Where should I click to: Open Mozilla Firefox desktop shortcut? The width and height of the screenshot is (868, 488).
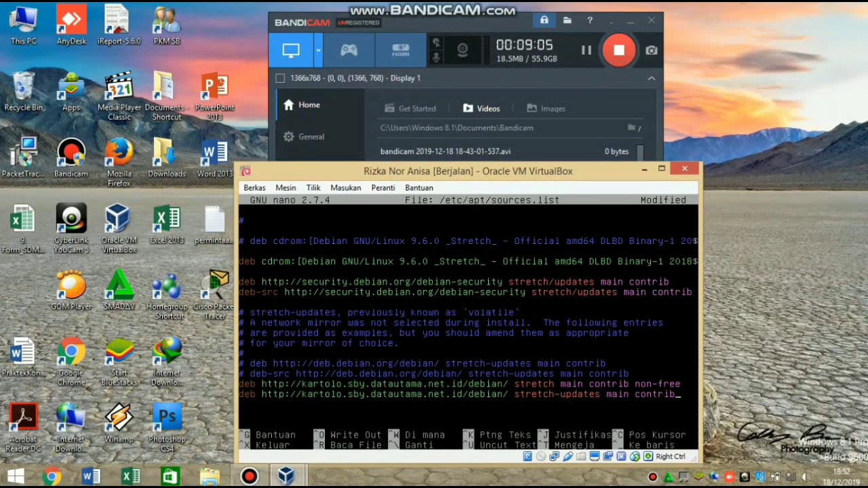pyautogui.click(x=119, y=162)
